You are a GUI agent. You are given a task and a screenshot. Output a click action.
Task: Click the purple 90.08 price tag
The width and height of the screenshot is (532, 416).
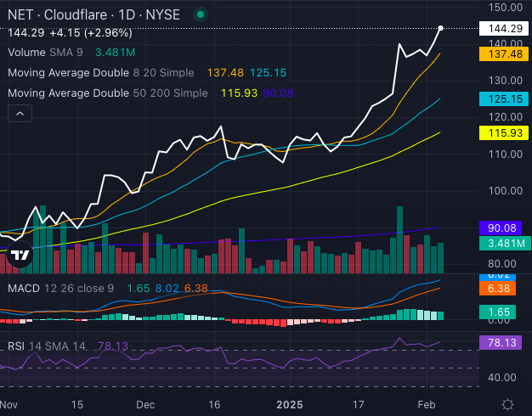[505, 228]
